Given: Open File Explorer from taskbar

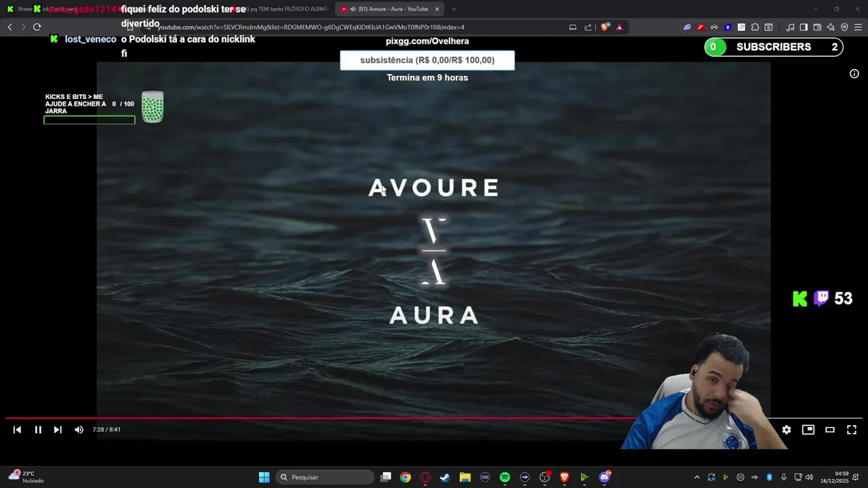Looking at the screenshot, I should click(465, 477).
